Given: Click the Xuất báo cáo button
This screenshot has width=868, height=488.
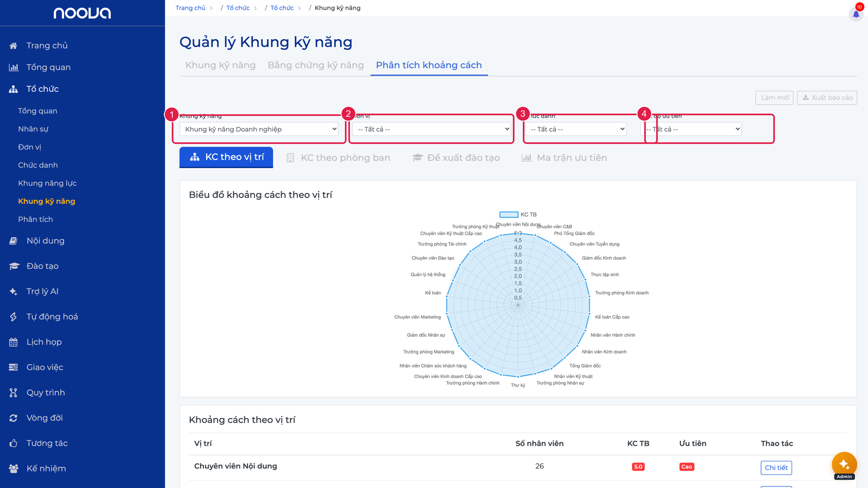Looking at the screenshot, I should point(827,98).
